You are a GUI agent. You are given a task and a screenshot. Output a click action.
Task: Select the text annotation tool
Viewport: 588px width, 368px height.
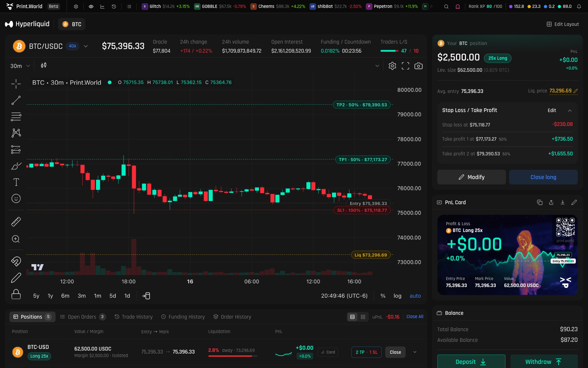[x=16, y=182]
